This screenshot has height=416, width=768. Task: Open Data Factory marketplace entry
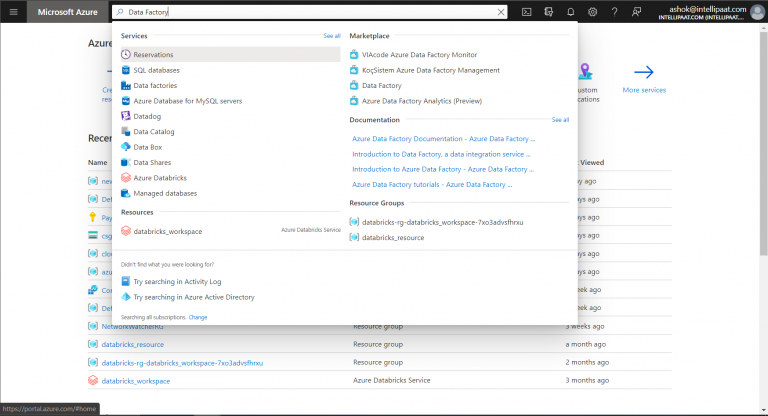[x=382, y=85]
